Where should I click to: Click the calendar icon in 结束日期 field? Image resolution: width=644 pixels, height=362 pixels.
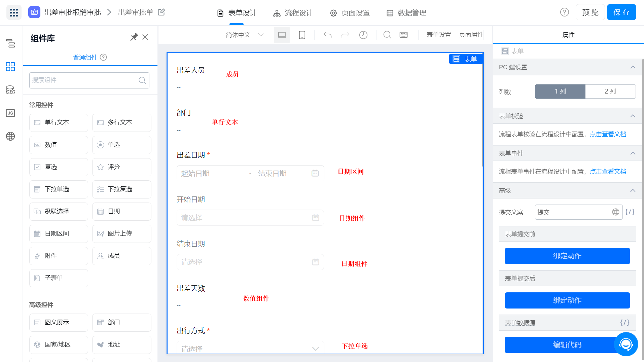(316, 262)
